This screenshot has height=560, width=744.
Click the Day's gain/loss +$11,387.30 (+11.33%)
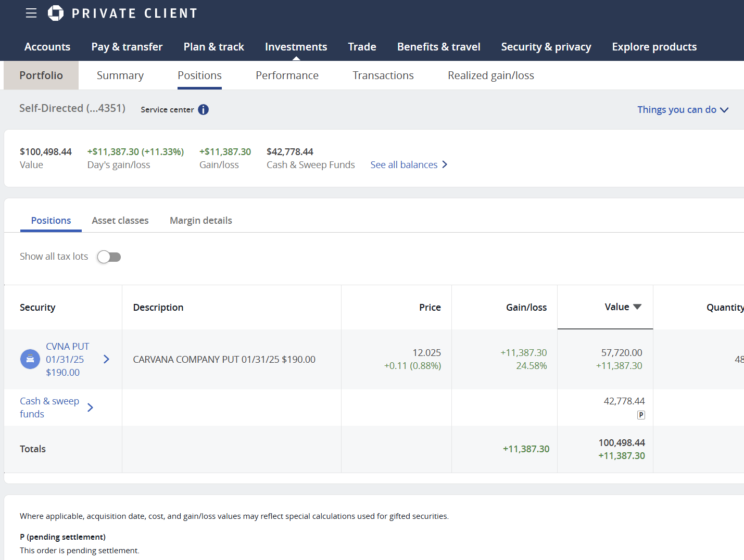tap(135, 152)
